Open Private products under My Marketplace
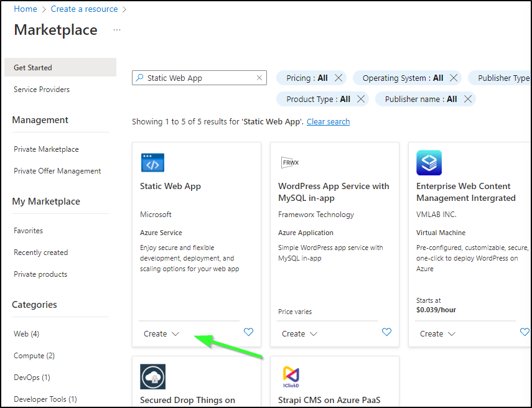 pyautogui.click(x=40, y=274)
